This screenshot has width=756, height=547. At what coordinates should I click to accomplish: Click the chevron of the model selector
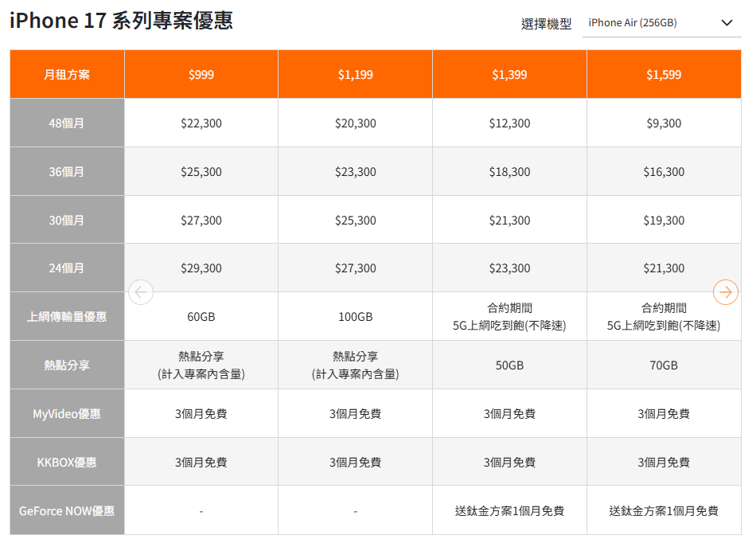(x=726, y=23)
